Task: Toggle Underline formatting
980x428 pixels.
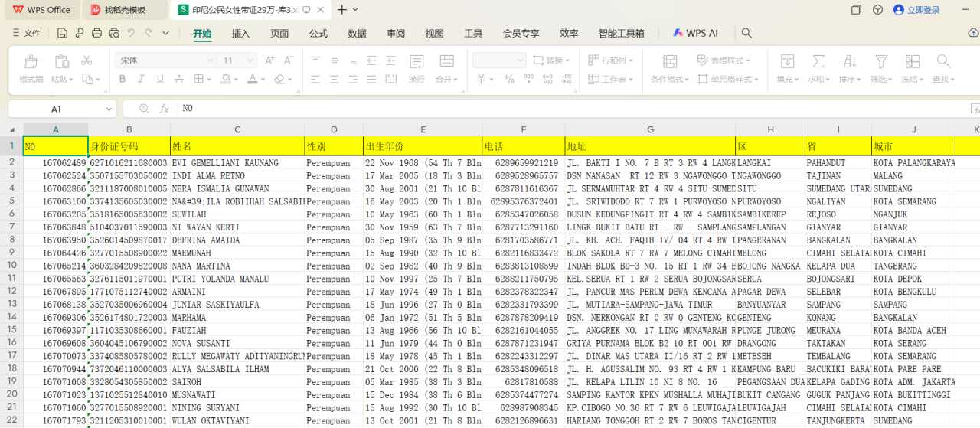Action: point(159,80)
